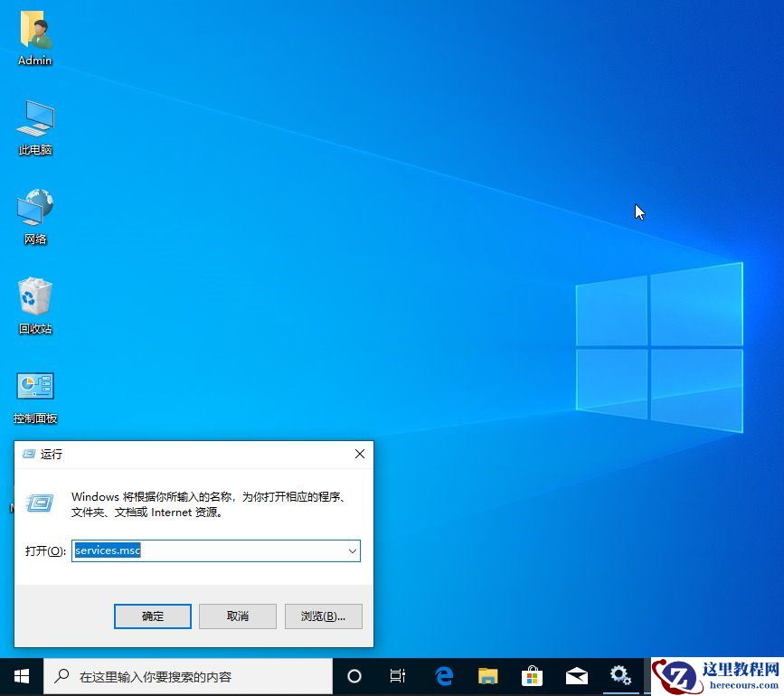Screen dimensions: 784x696
Task: Expand the Run dialog history dropdown
Action: 353,550
